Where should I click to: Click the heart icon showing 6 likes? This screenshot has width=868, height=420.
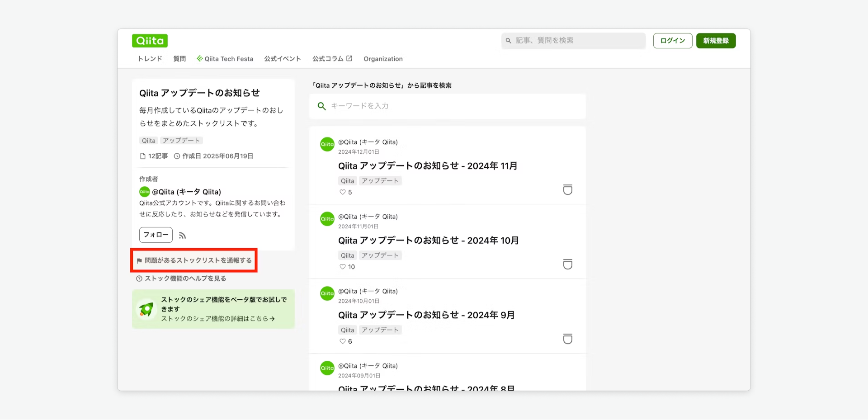click(342, 341)
